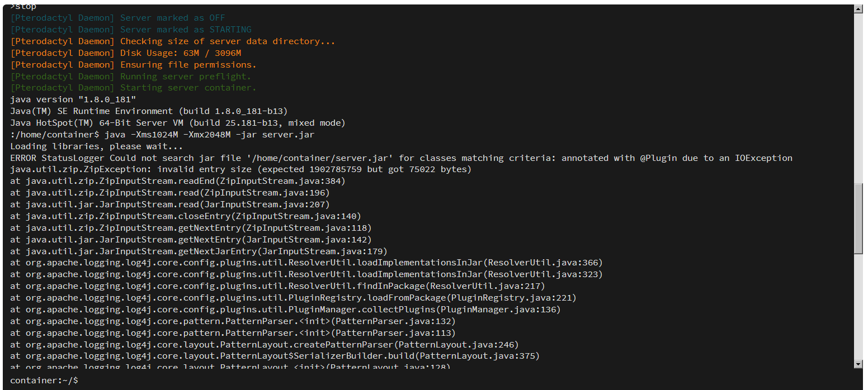Click the scrollbar track above the thumb
The image size is (868, 390).
[x=858, y=95]
